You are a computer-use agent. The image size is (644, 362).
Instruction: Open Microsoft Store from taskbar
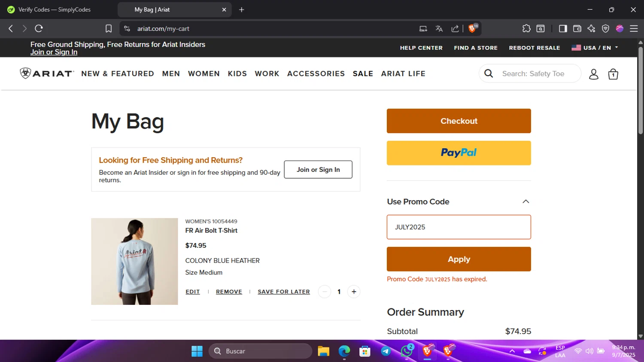tap(365, 351)
